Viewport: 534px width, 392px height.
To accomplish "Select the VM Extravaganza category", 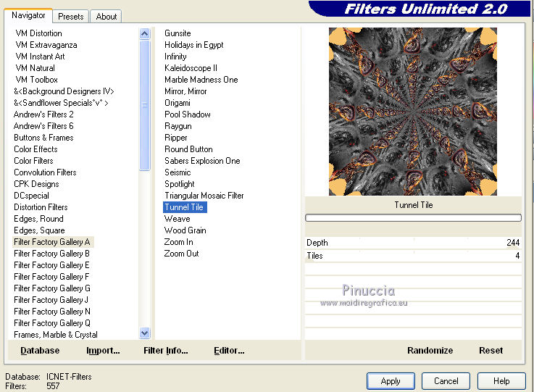I will tap(46, 45).
